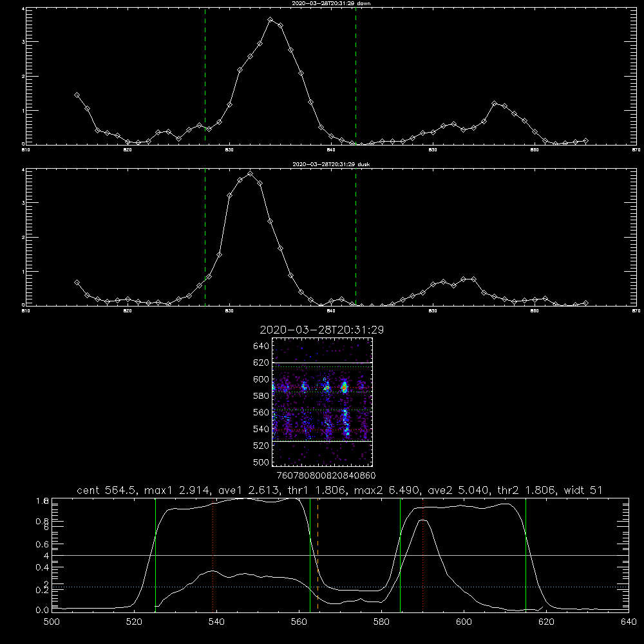644x644 pixels.
Task: Click the first diamond data point in dawn plot
Action: pyautogui.click(x=77, y=95)
